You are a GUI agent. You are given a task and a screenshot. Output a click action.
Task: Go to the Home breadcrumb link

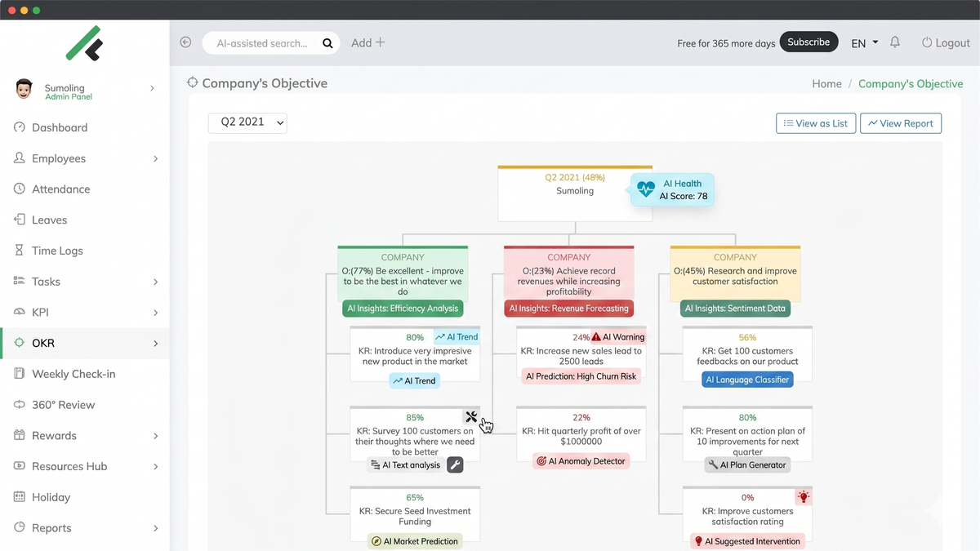point(826,83)
